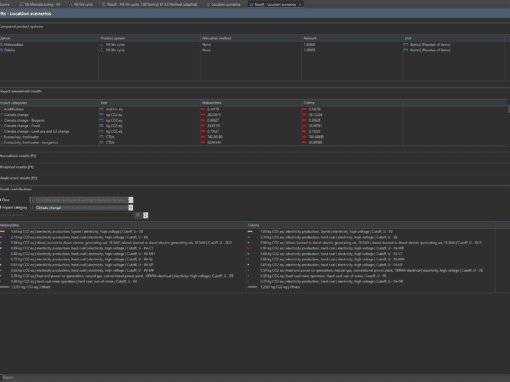Click the search processes input field
Viewport: 510px width, 382px height.
coord(66,215)
